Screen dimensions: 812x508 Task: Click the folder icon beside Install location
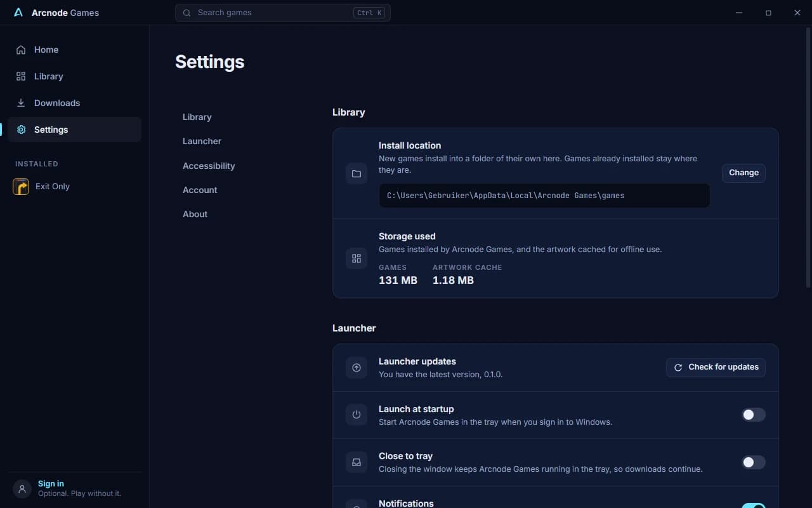click(357, 173)
